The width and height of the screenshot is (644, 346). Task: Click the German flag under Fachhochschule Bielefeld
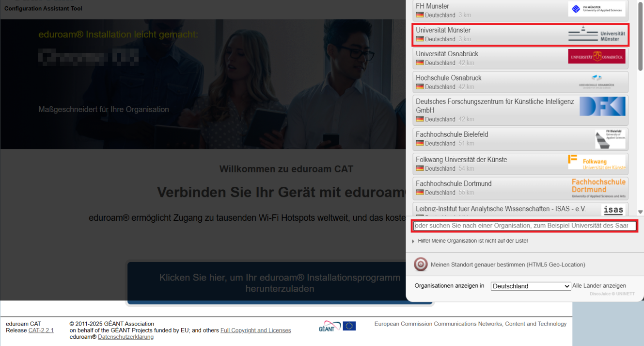420,143
